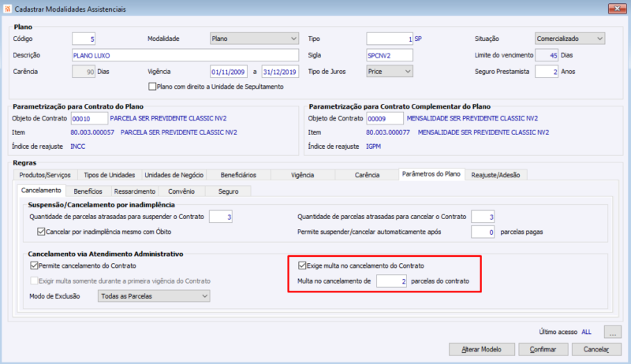631x364 pixels.
Task: Uncheck Exige multa no cancelamento do Contrato
Action: [x=302, y=266]
